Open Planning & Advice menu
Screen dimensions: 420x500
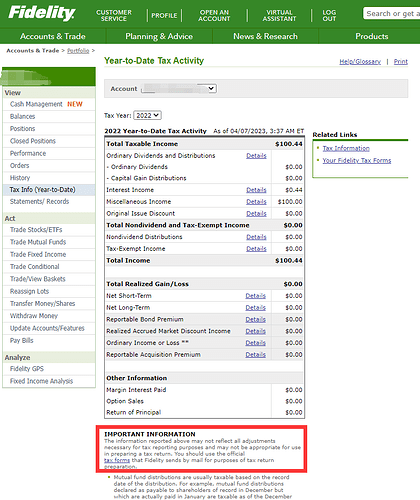tap(159, 36)
